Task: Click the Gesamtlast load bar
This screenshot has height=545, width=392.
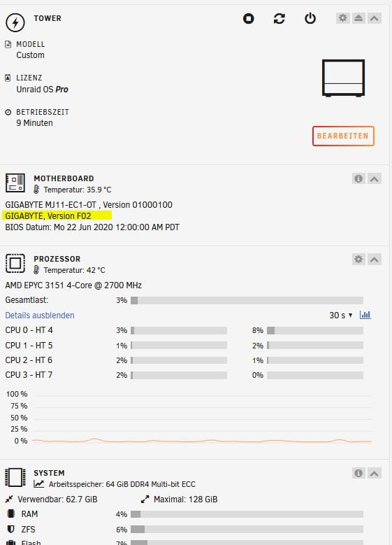Action: click(x=247, y=300)
